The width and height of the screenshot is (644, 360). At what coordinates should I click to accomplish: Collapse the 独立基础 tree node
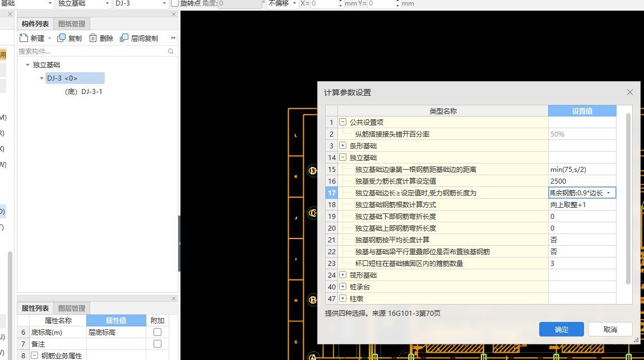tap(27, 65)
